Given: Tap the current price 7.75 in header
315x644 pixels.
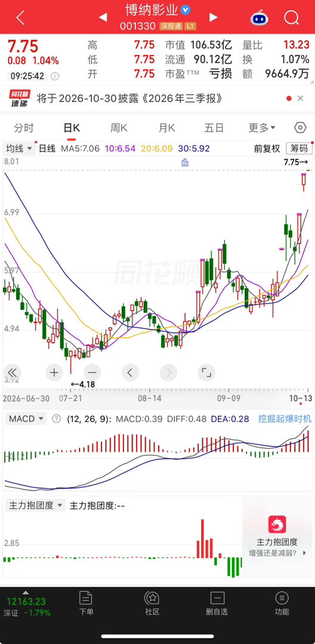Looking at the screenshot, I should click(23, 46).
